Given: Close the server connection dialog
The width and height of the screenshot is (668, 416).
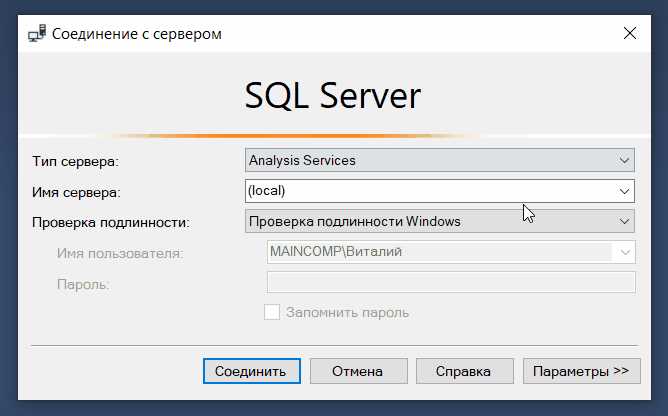Looking at the screenshot, I should tap(630, 34).
